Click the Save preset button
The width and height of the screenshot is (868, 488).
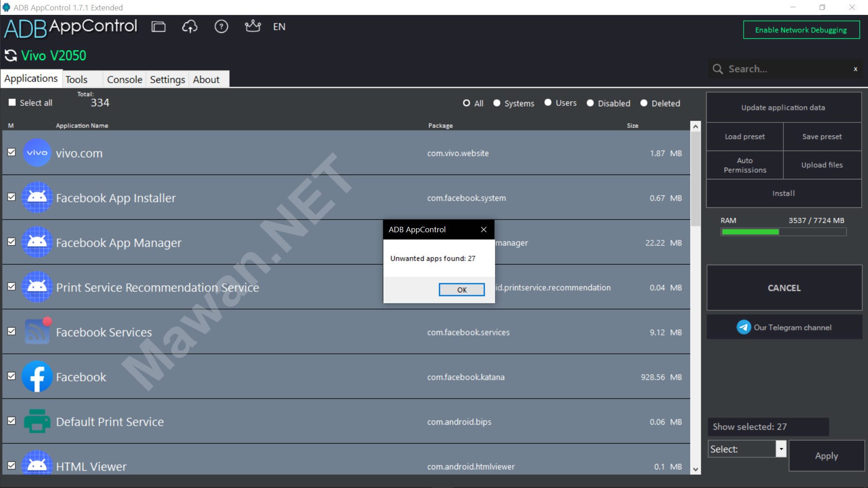click(x=822, y=136)
